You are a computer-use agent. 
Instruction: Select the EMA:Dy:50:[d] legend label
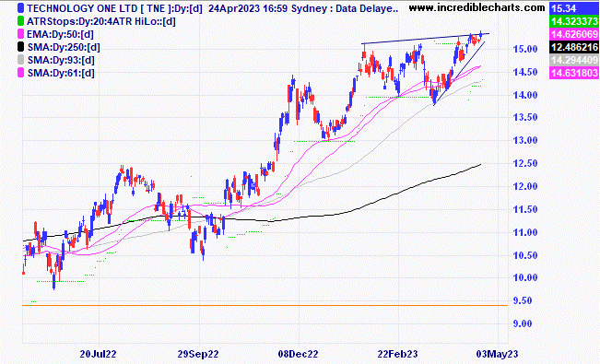pyautogui.click(x=60, y=34)
